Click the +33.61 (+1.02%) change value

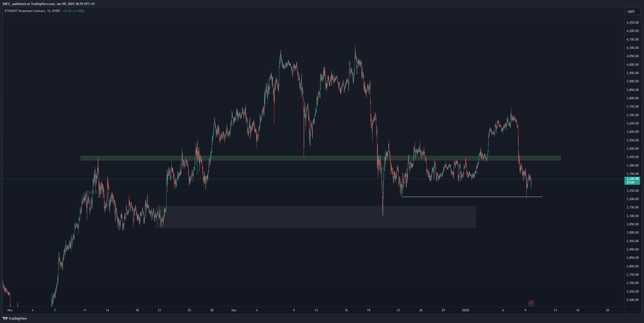73,11
